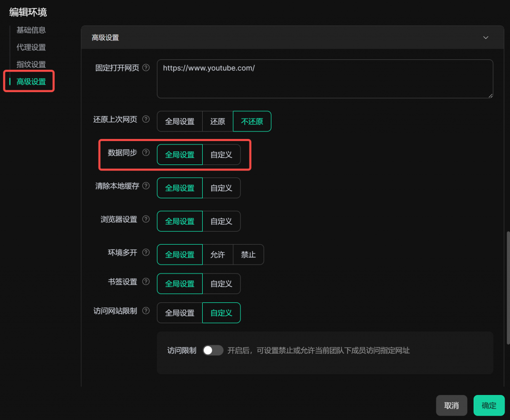Click help icon next to 固定打开网页
Image resolution: width=510 pixels, height=420 pixels.
146,68
